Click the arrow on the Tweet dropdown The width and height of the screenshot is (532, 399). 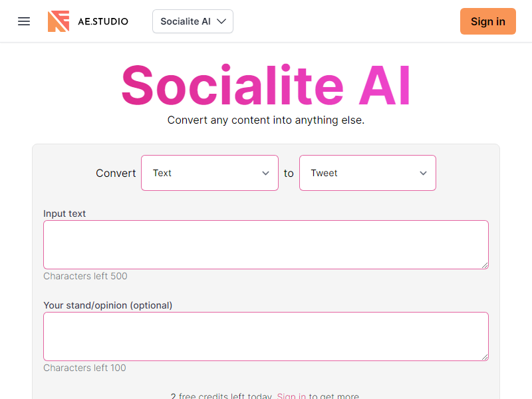[x=423, y=173]
